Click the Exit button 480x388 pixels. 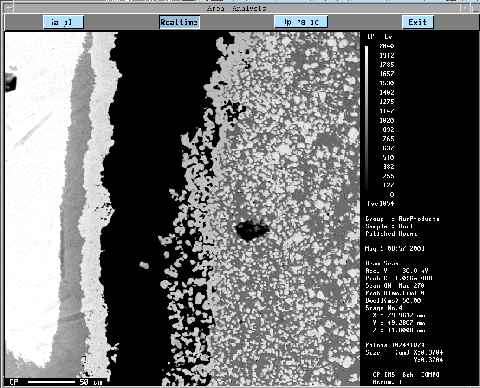click(x=418, y=22)
